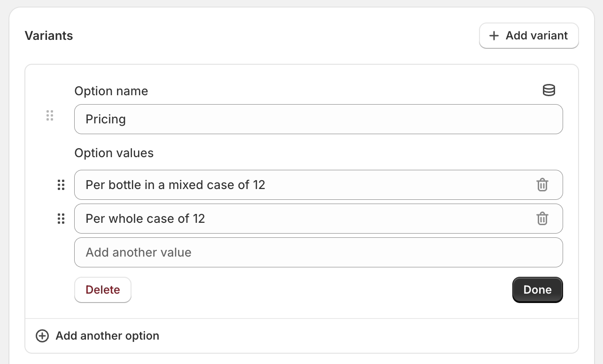Click the Add variant button
This screenshot has height=364, width=603.
click(529, 36)
